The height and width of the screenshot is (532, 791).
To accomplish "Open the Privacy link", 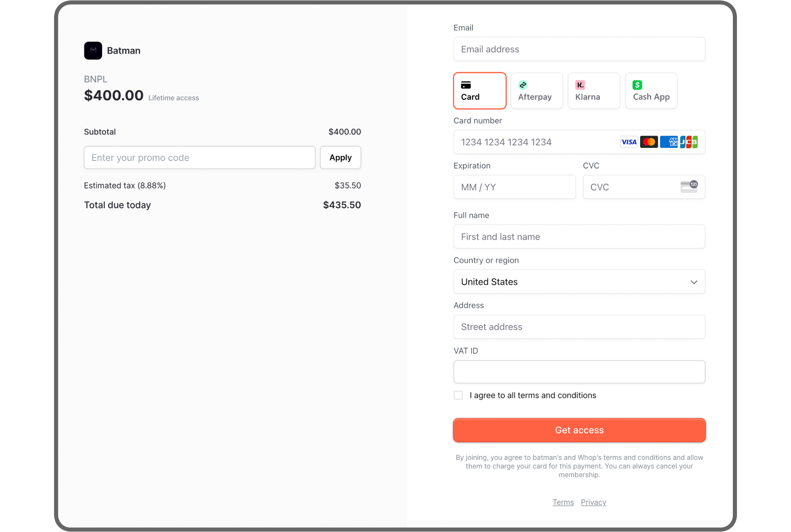I will [x=593, y=502].
